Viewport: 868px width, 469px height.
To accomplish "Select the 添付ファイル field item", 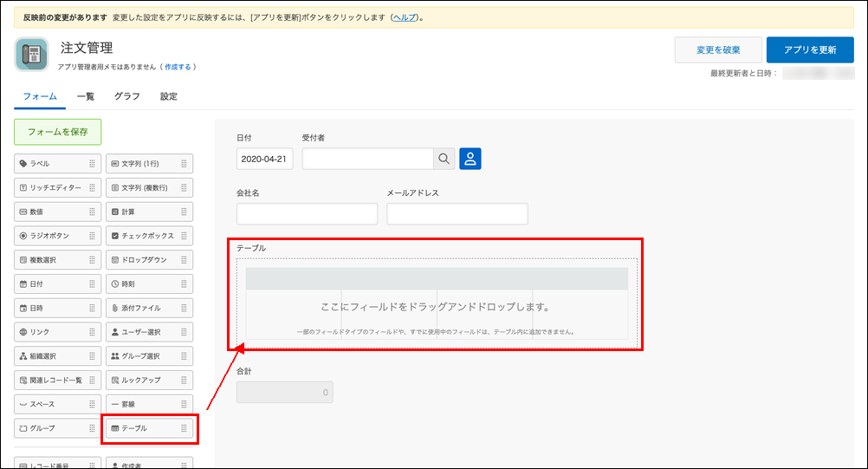I will coord(150,309).
